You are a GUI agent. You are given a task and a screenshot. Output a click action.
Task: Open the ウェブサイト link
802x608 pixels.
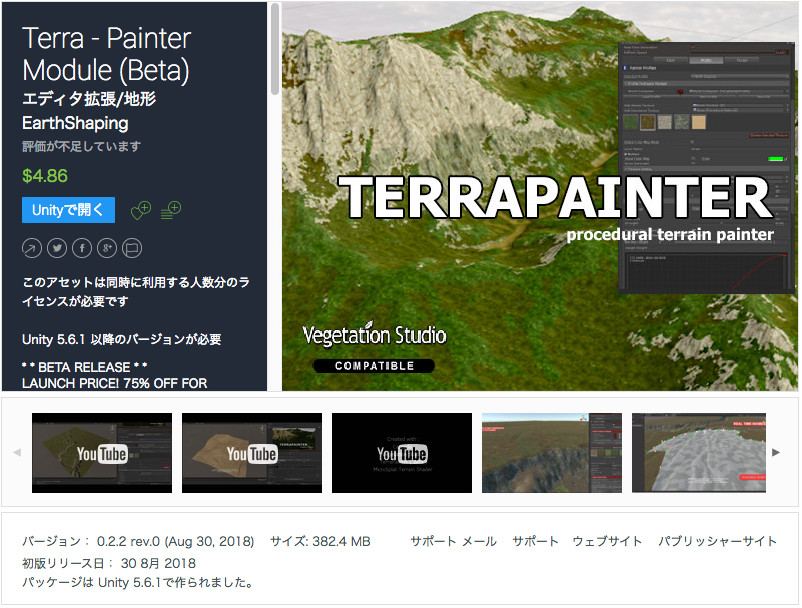(x=607, y=542)
